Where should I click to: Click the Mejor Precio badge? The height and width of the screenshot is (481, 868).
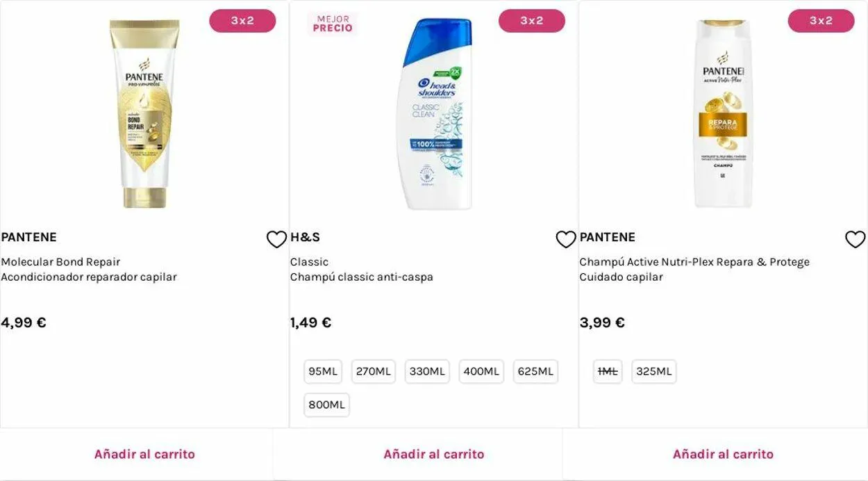click(333, 24)
